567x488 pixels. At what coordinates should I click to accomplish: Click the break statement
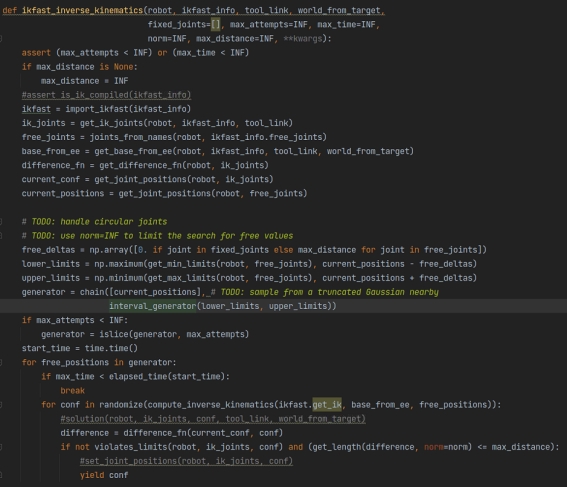click(x=72, y=391)
